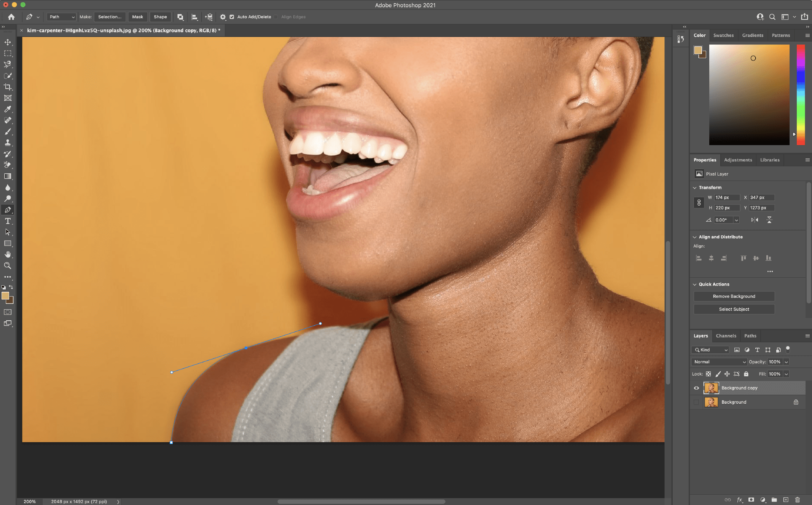Select the Gradient tool
The height and width of the screenshot is (505, 812).
click(x=8, y=176)
